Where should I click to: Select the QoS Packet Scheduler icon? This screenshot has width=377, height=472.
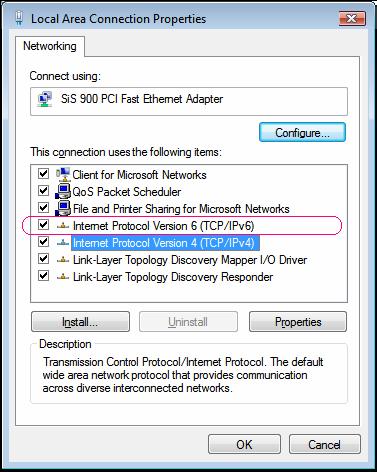(x=63, y=191)
